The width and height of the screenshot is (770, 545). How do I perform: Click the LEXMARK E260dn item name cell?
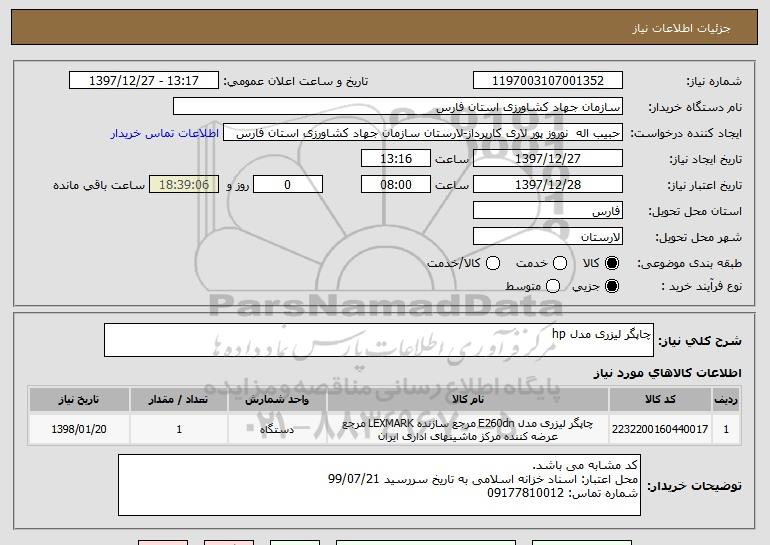click(468, 429)
